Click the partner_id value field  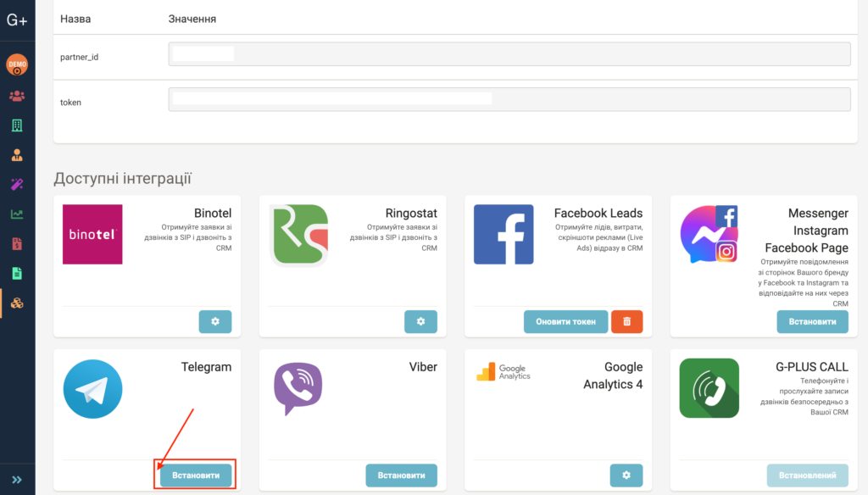pyautogui.click(x=509, y=54)
